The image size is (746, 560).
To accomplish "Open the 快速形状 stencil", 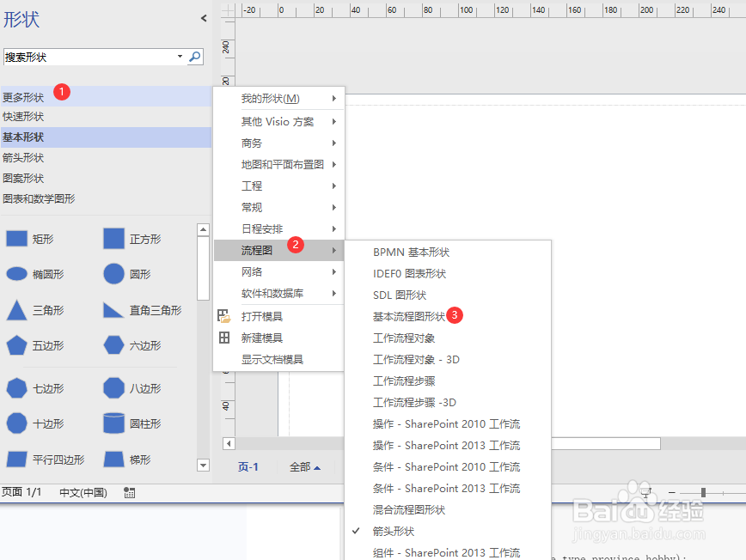I will click(x=106, y=117).
